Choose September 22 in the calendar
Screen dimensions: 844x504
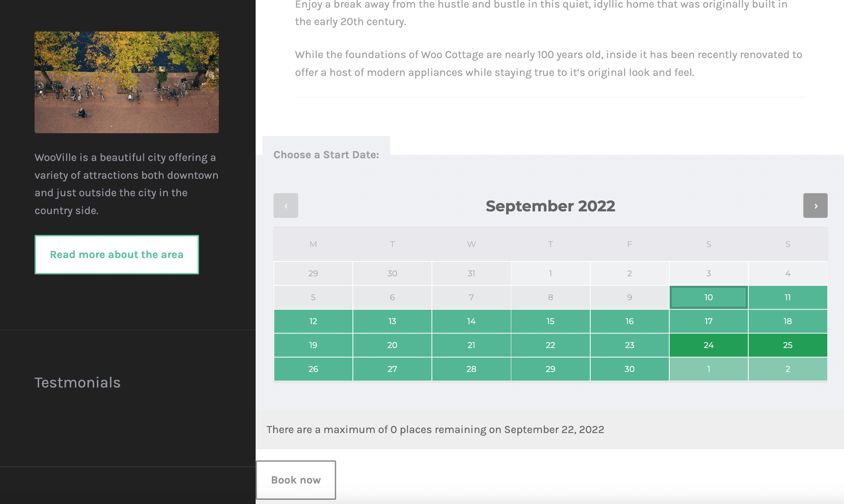tap(550, 345)
